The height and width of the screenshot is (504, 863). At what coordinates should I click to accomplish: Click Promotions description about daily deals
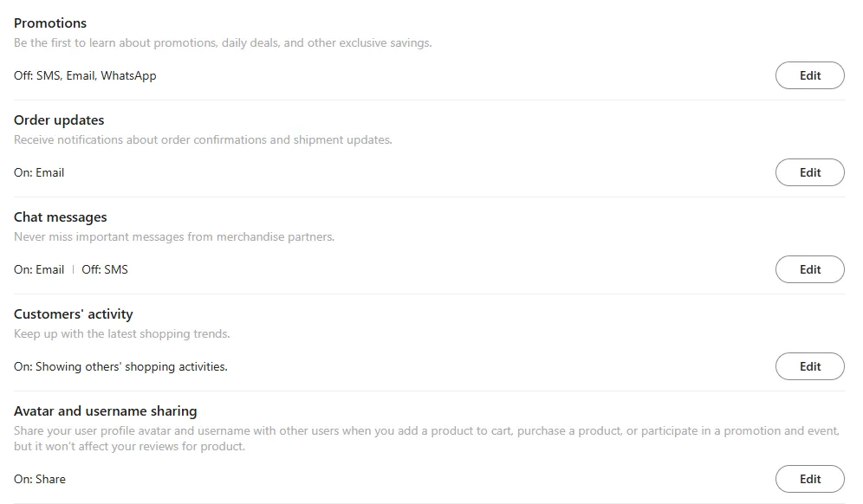click(x=223, y=42)
